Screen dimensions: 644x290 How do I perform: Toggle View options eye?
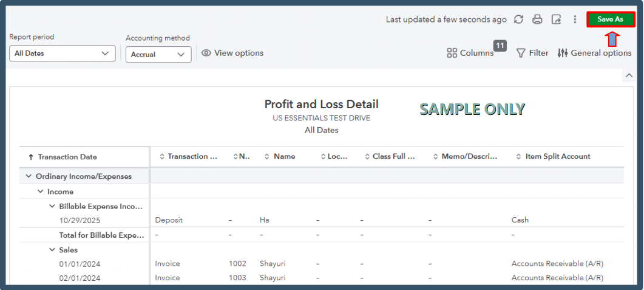[232, 53]
